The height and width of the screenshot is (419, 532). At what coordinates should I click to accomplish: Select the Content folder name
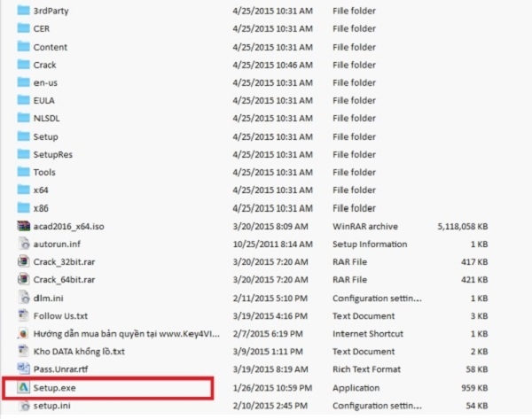click(51, 47)
